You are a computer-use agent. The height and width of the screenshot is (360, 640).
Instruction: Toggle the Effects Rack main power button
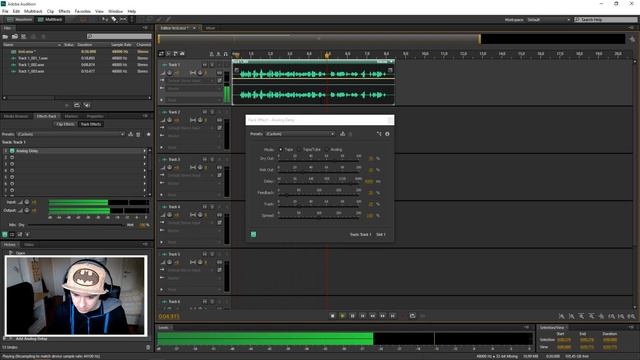[5, 234]
